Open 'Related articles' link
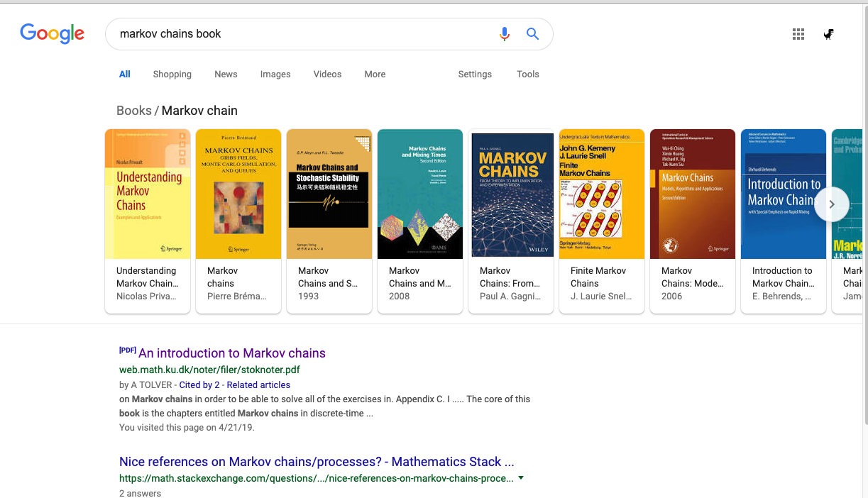This screenshot has width=868, height=498. pos(258,384)
